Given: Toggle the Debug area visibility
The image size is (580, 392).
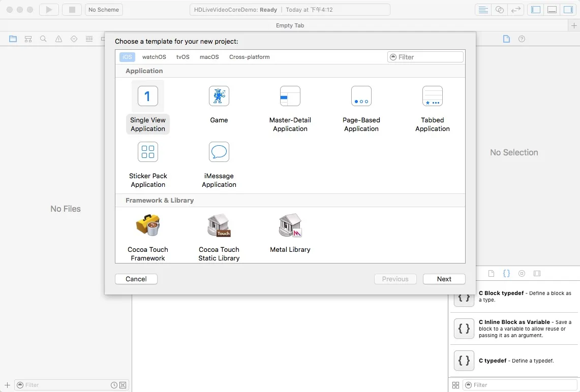Looking at the screenshot, I should [x=552, y=10].
